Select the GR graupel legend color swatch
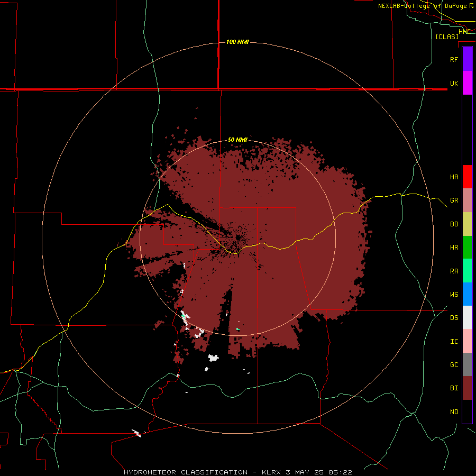 tap(467, 200)
